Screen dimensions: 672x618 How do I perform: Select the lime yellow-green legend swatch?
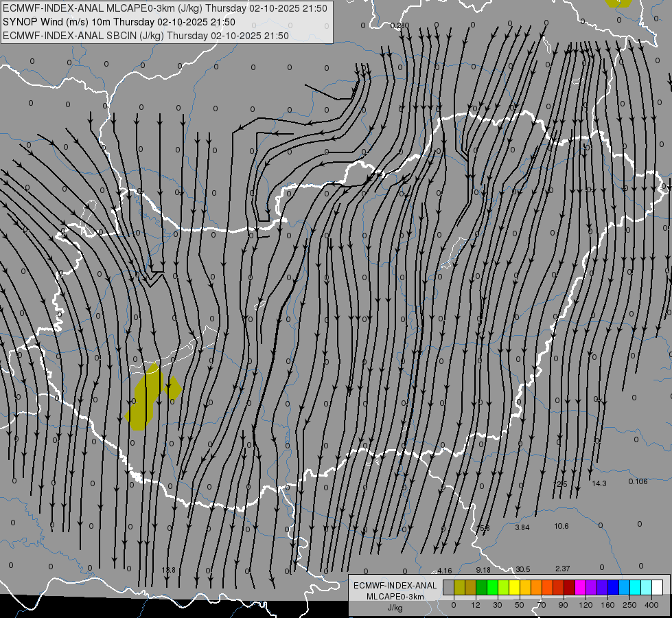[504, 588]
